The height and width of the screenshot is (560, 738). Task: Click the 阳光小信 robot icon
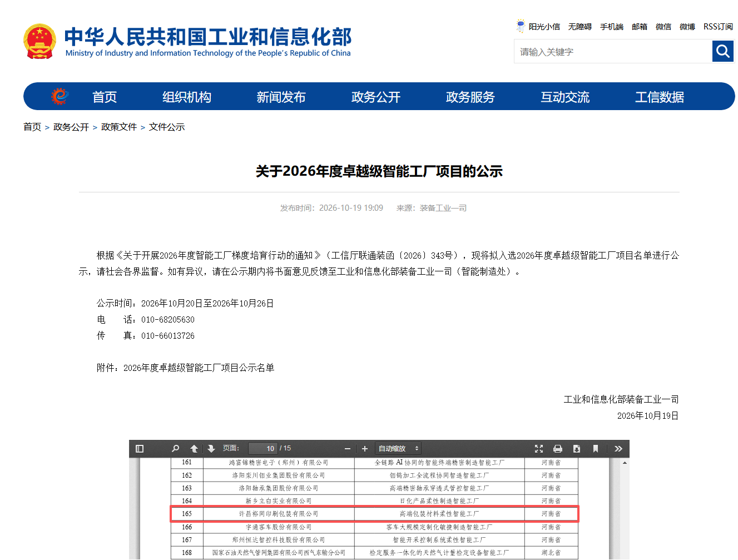tap(521, 26)
